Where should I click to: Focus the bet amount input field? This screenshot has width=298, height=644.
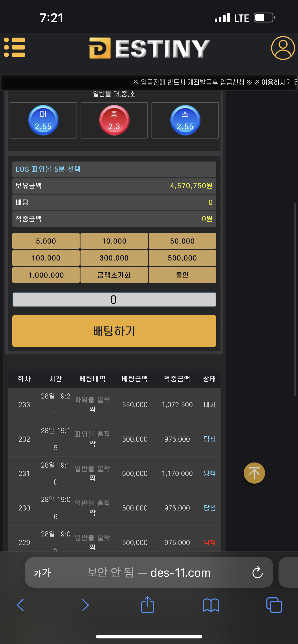(114, 300)
